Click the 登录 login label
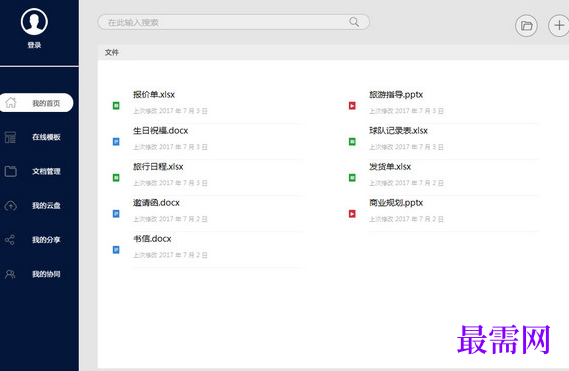 34,45
